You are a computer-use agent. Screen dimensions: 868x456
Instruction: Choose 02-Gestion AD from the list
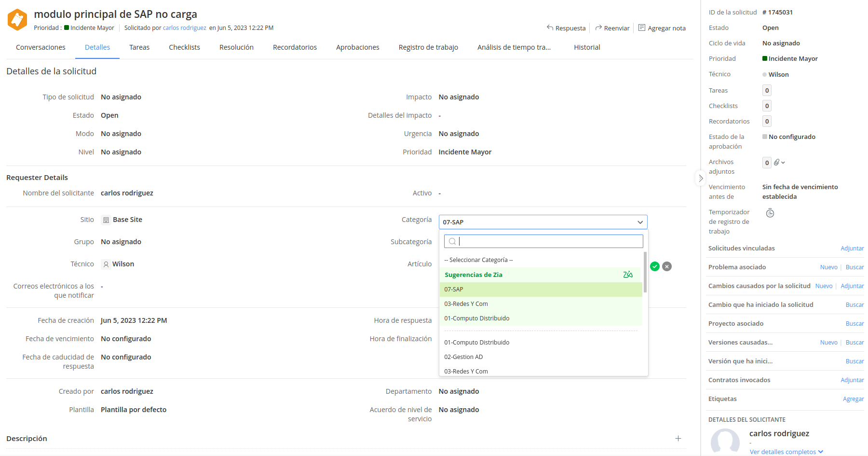click(x=463, y=357)
